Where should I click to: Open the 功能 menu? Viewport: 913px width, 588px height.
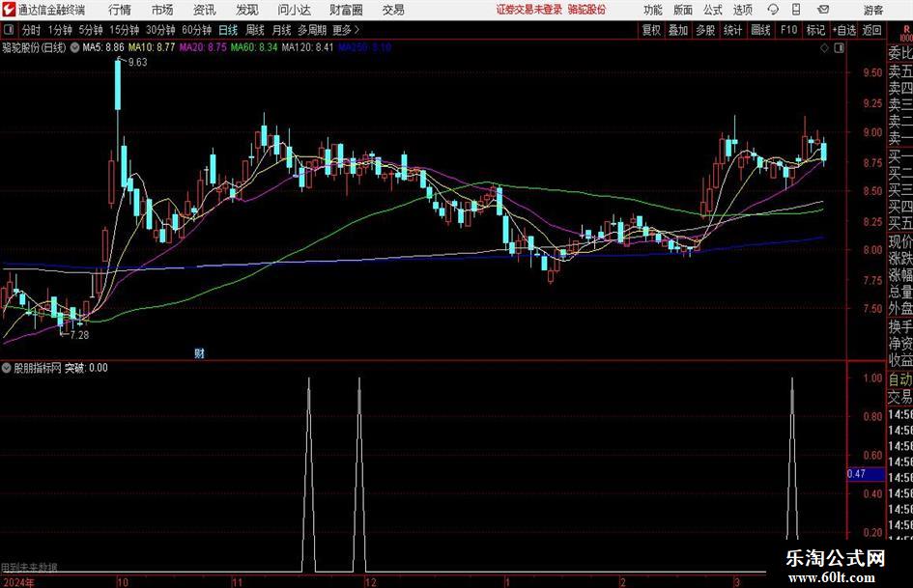coord(653,10)
